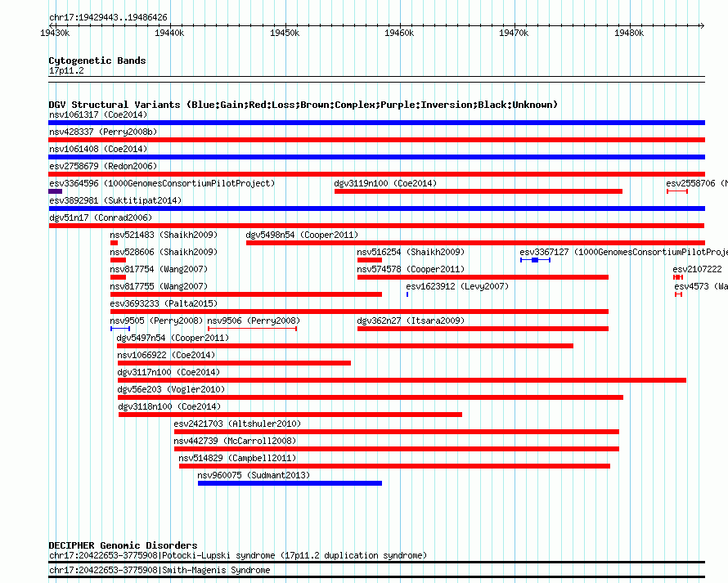
Task: Click the esv2421703 (Altshuler2010) label
Action: 237,424
